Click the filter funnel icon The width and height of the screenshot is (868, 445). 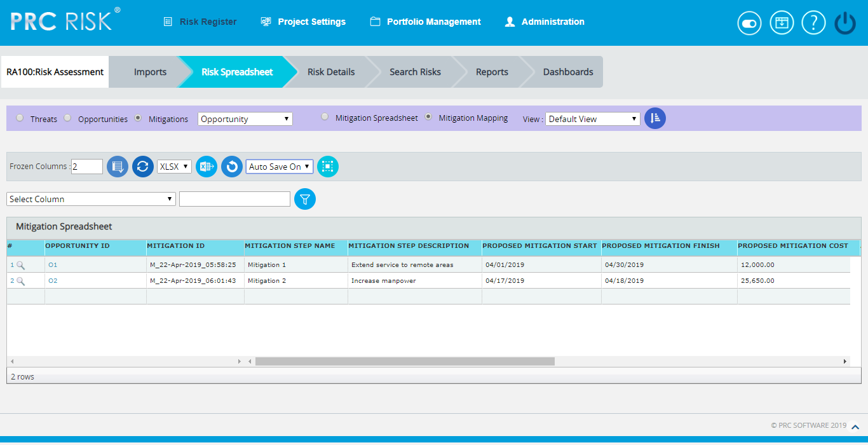[305, 199]
